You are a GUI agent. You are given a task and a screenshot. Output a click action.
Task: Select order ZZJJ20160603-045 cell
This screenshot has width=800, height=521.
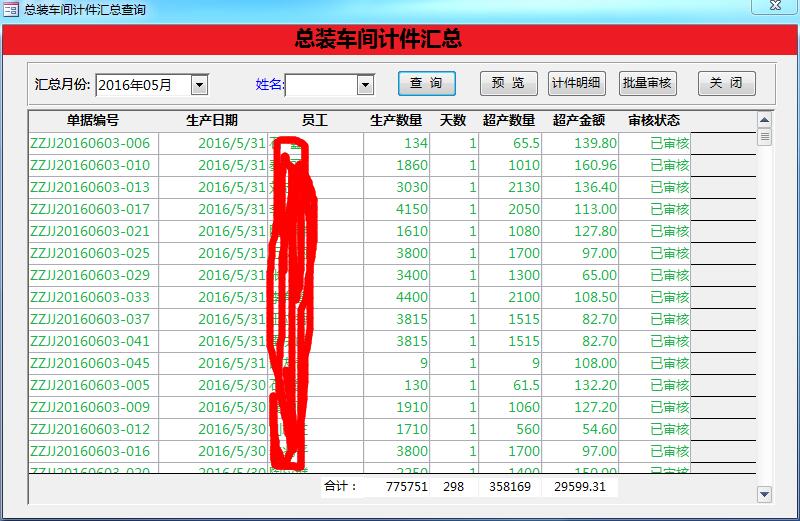[92, 363]
